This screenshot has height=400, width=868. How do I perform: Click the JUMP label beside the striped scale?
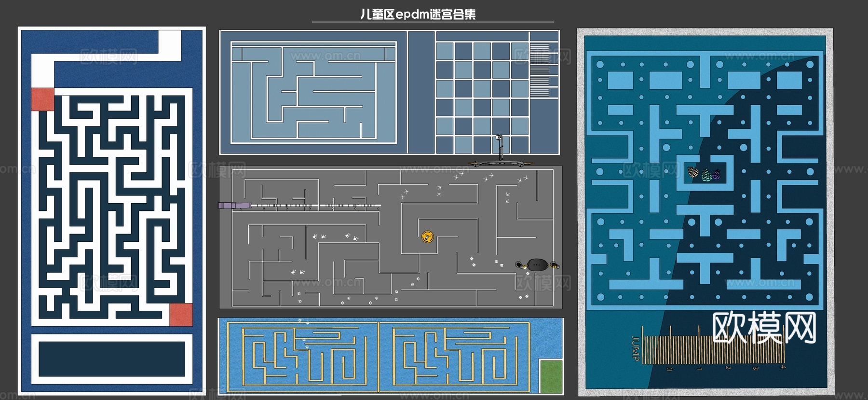coord(636,348)
